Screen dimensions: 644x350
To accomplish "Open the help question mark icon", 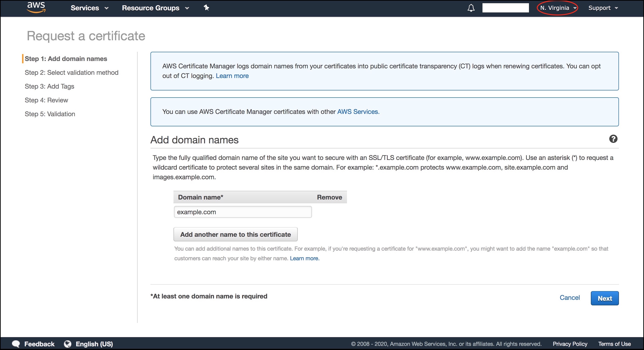I will click(613, 139).
